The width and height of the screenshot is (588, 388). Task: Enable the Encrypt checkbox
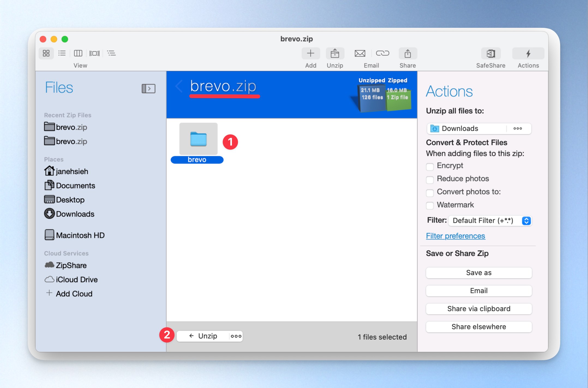[x=430, y=166]
